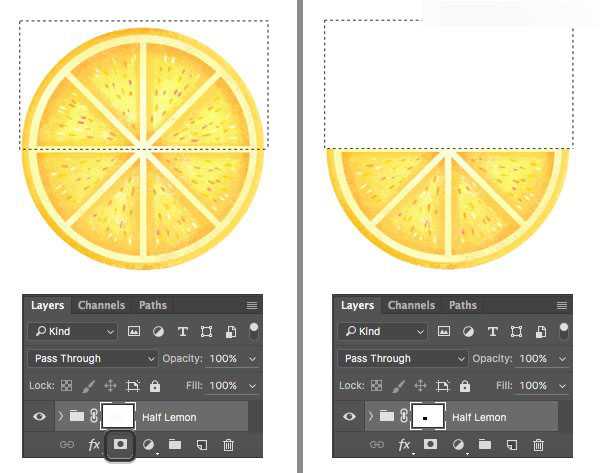Click layer style fx icon in left panel

[94, 445]
